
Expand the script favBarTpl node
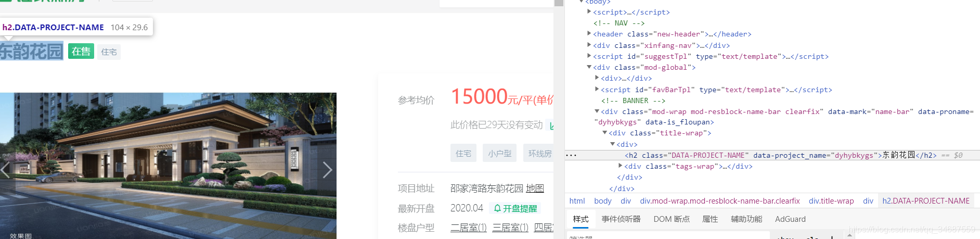[x=597, y=89]
